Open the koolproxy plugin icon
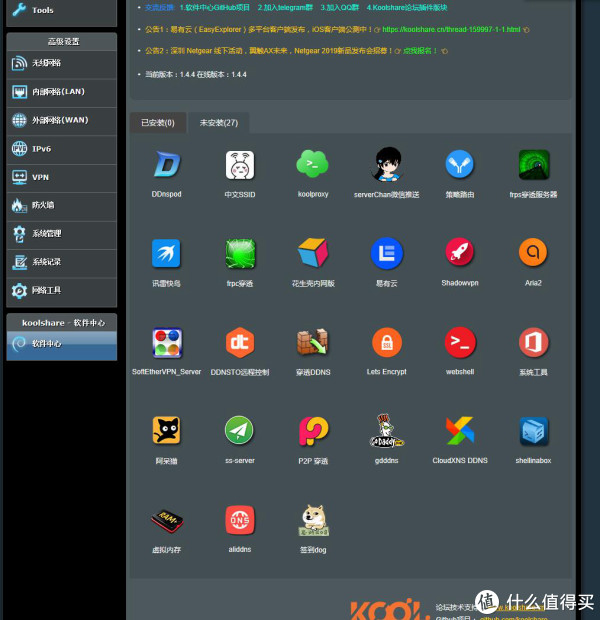 pyautogui.click(x=313, y=164)
